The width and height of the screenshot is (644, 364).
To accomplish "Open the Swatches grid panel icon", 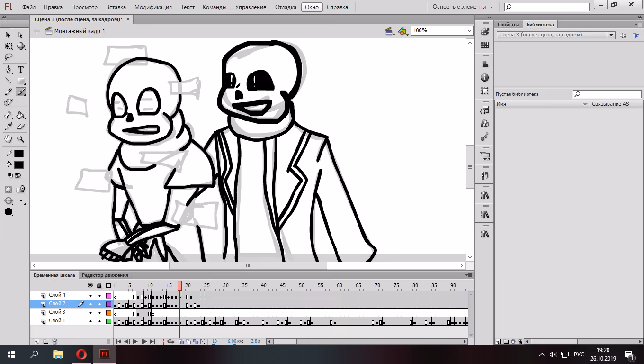I will [x=484, y=45].
